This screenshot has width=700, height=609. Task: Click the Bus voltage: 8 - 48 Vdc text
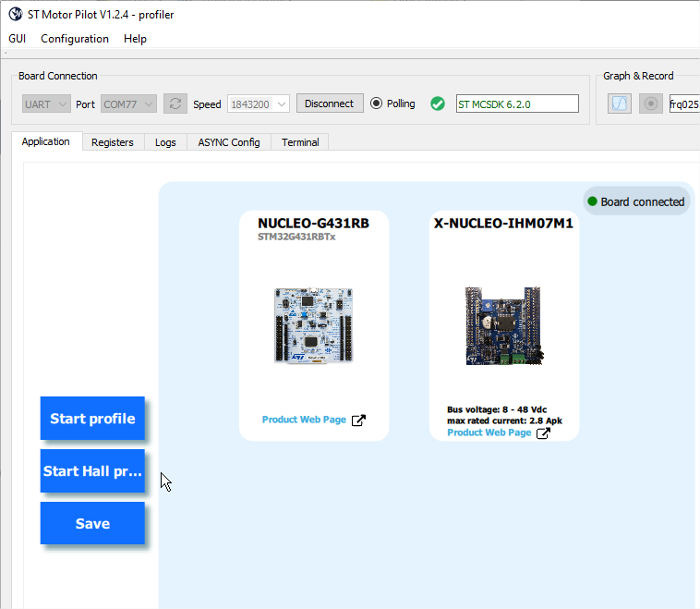click(497, 409)
